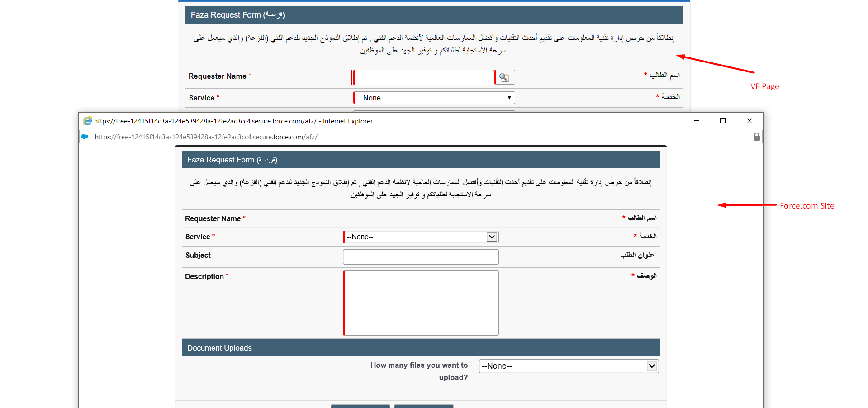Expand the 'How many files you want to upload?' dropdown
Viewport: 868px width, 408px height.
pos(569,366)
